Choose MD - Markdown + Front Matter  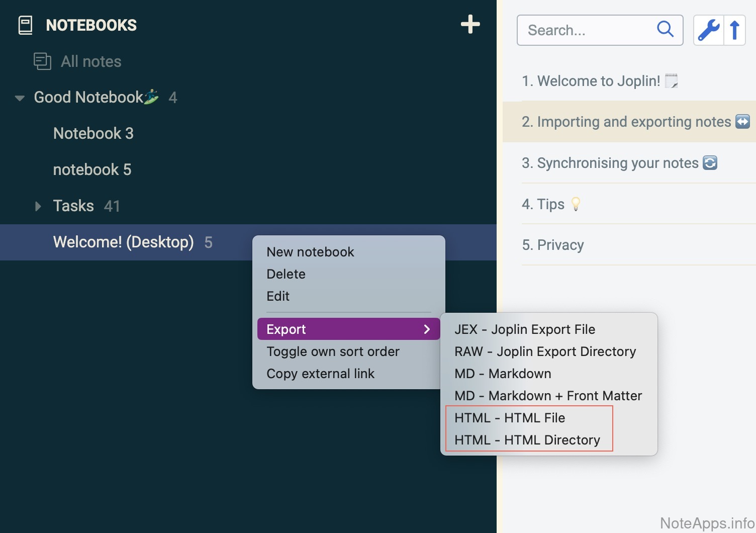(548, 396)
